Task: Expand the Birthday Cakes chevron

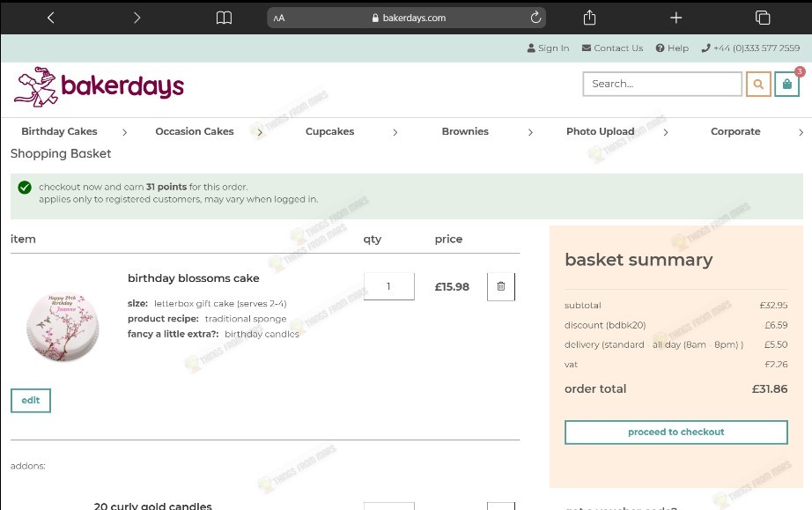Action: coord(125,132)
